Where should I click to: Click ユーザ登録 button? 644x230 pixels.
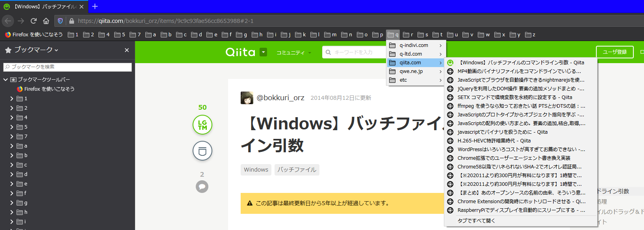tap(614, 52)
